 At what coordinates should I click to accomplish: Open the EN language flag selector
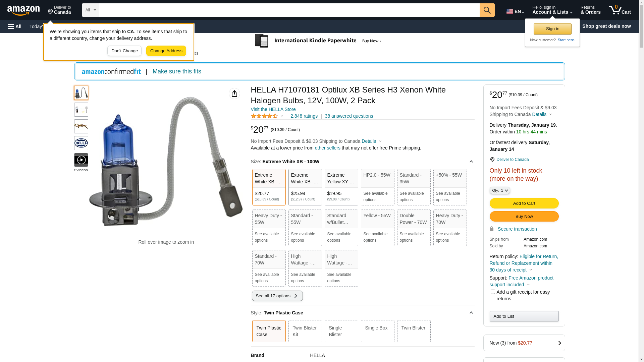[x=515, y=11]
